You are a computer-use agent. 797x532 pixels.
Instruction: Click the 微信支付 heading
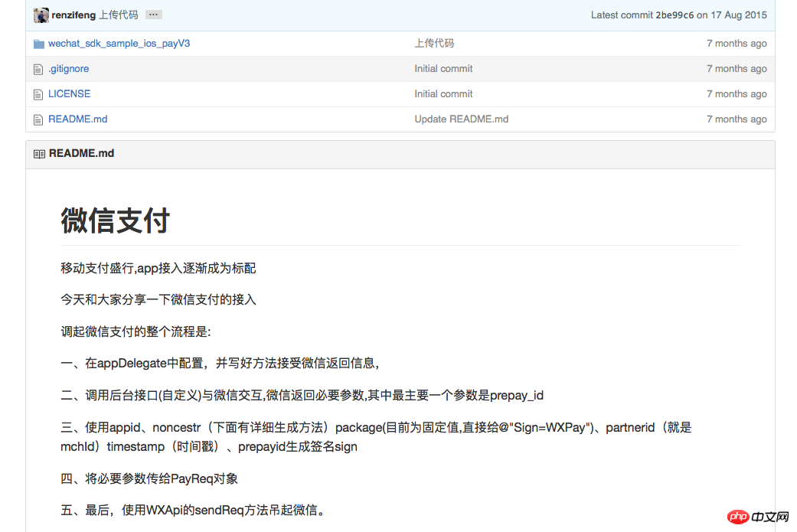click(x=116, y=221)
